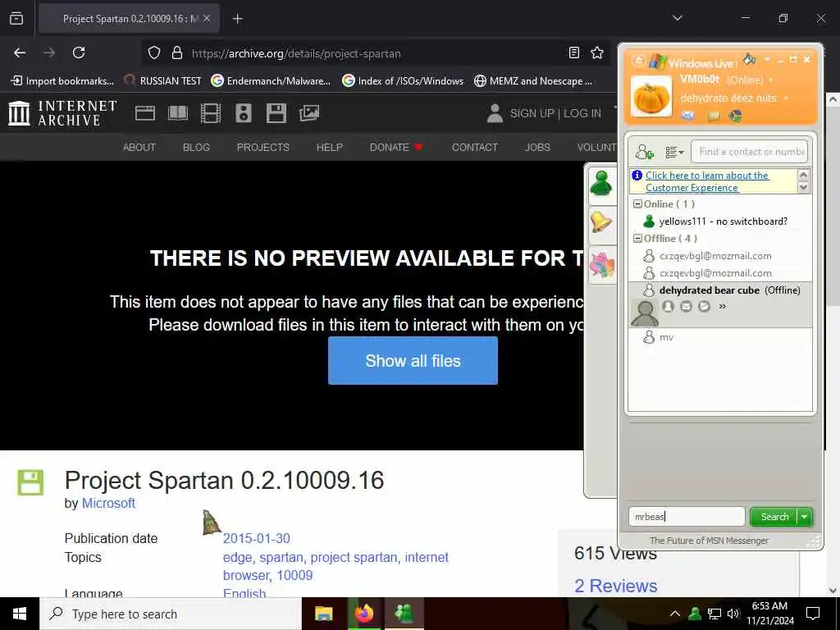Show more actions chevrons for bear cube
Image resolution: width=840 pixels, height=630 pixels.
pos(722,307)
